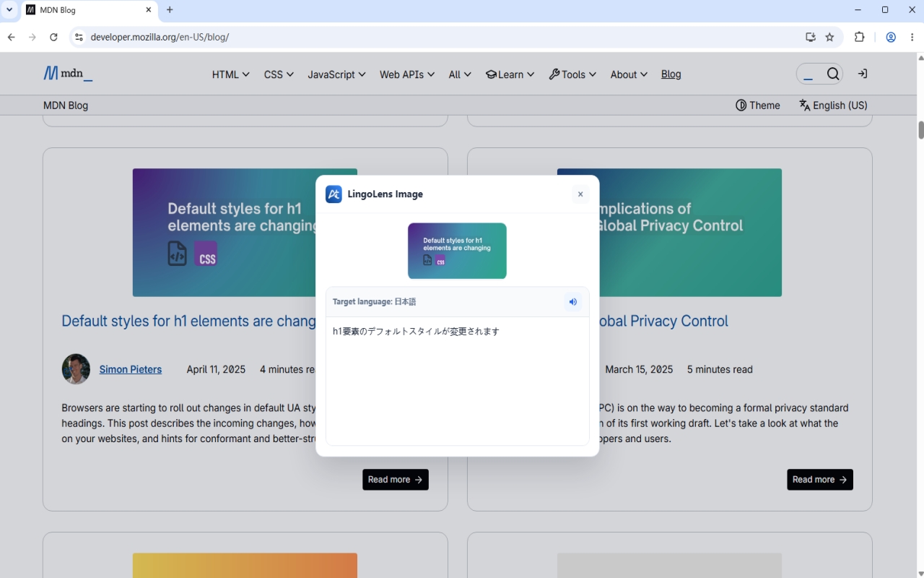Expand the About navigation menu
The width and height of the screenshot is (924, 578).
point(629,74)
